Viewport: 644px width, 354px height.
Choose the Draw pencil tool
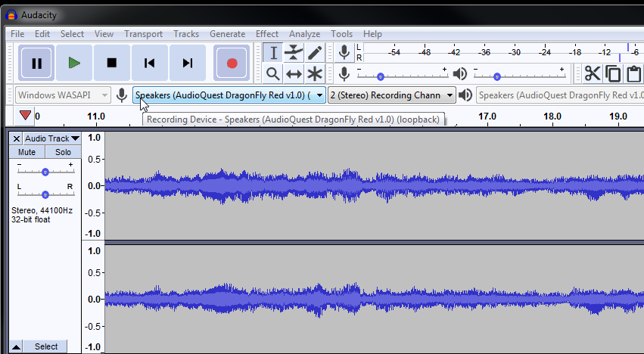(315, 52)
